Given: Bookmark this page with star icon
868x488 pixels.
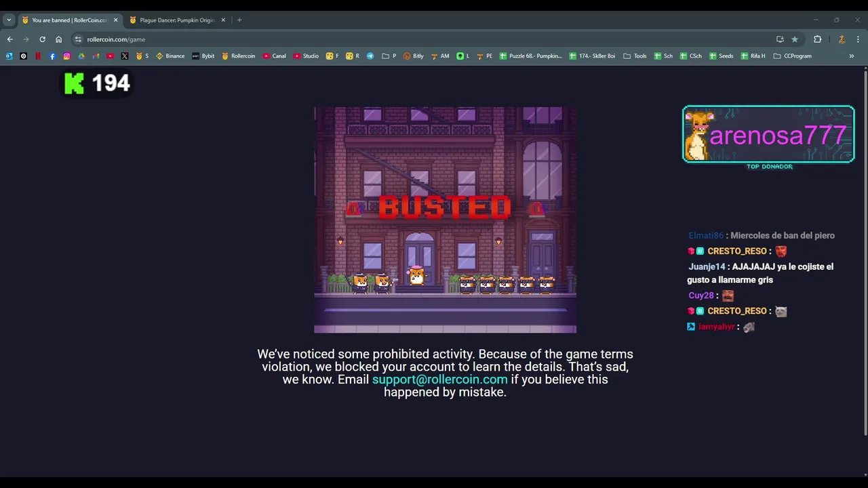Looking at the screenshot, I should [795, 39].
